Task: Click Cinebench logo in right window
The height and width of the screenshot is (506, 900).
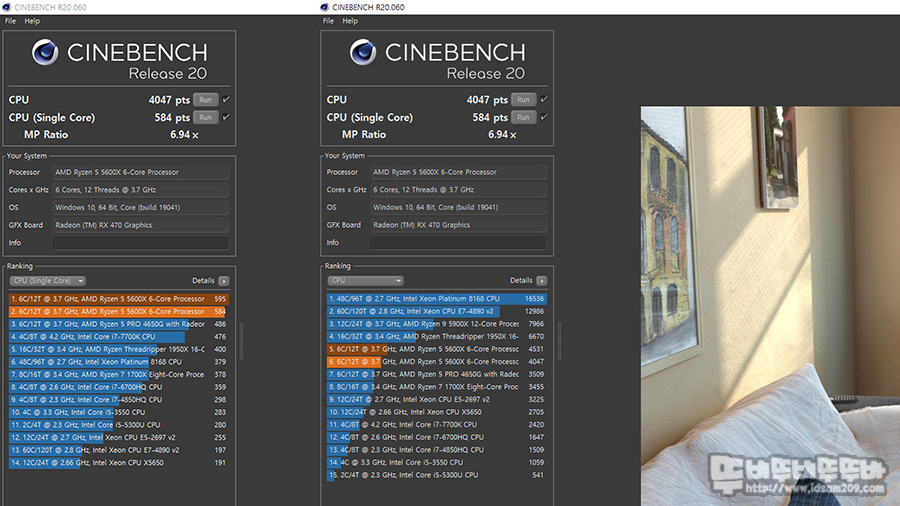Action: (363, 52)
